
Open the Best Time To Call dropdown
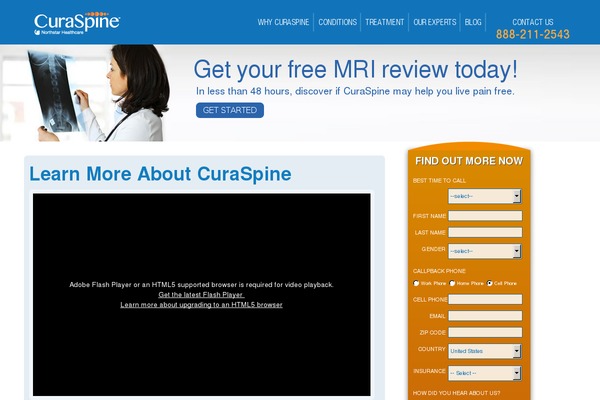[485, 196]
